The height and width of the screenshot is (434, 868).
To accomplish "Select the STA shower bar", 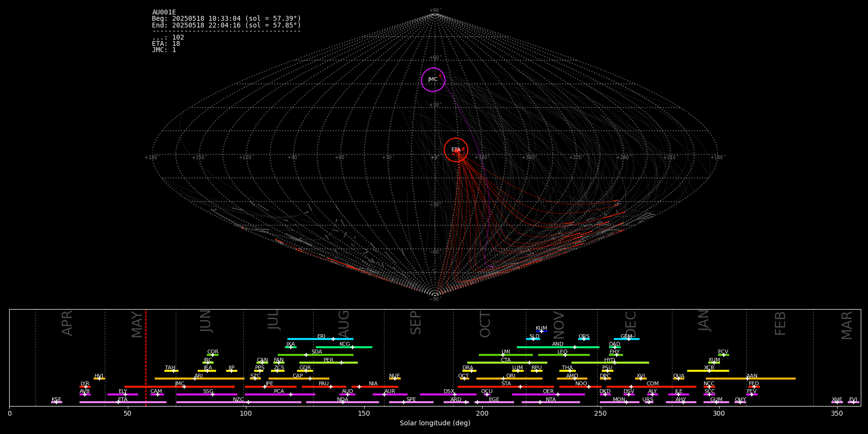I will point(506,387).
